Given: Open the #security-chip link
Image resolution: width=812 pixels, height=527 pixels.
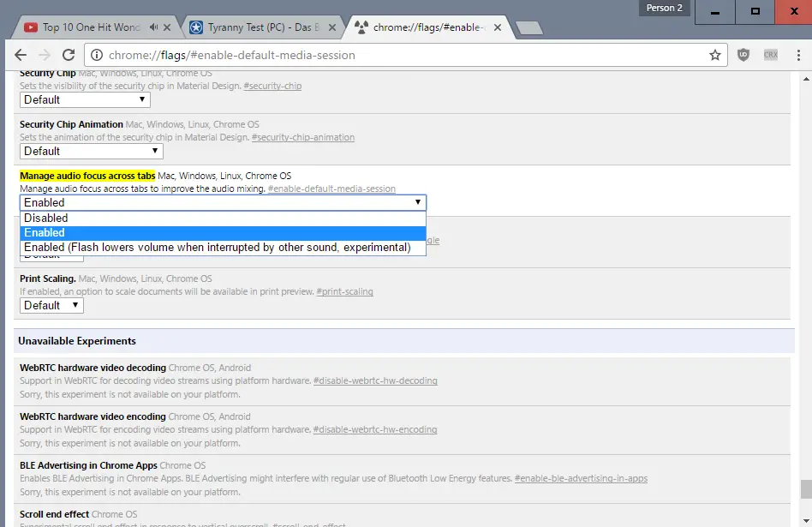Looking at the screenshot, I should (272, 86).
